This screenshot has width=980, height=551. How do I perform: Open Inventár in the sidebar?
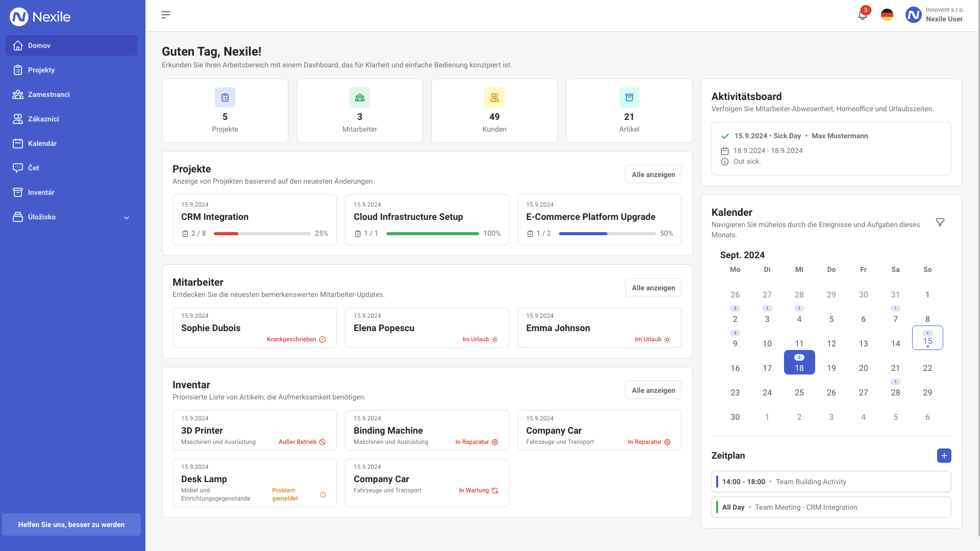[71, 192]
